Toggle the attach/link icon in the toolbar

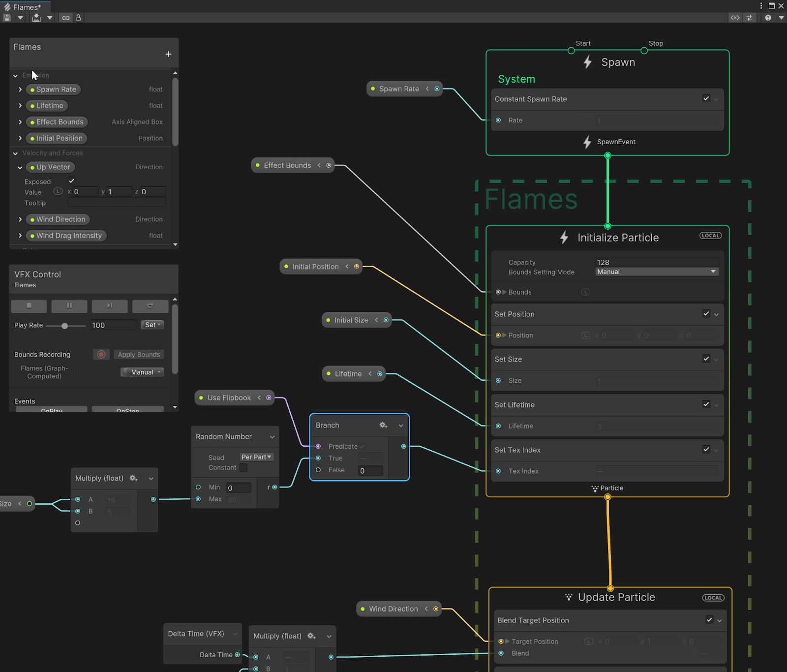point(66,17)
